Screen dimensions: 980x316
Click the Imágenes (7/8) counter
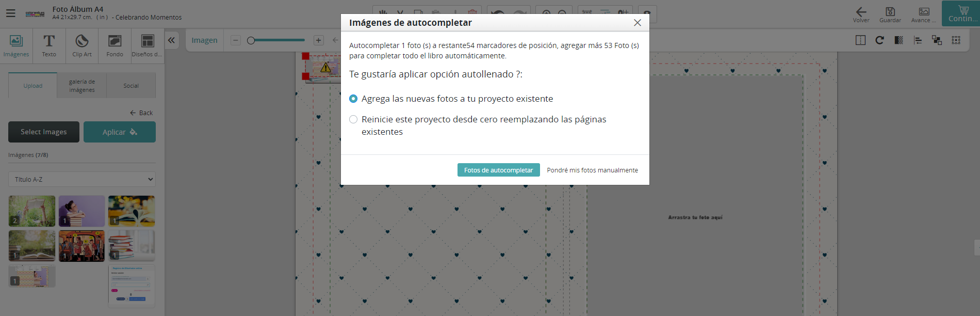pos(28,155)
